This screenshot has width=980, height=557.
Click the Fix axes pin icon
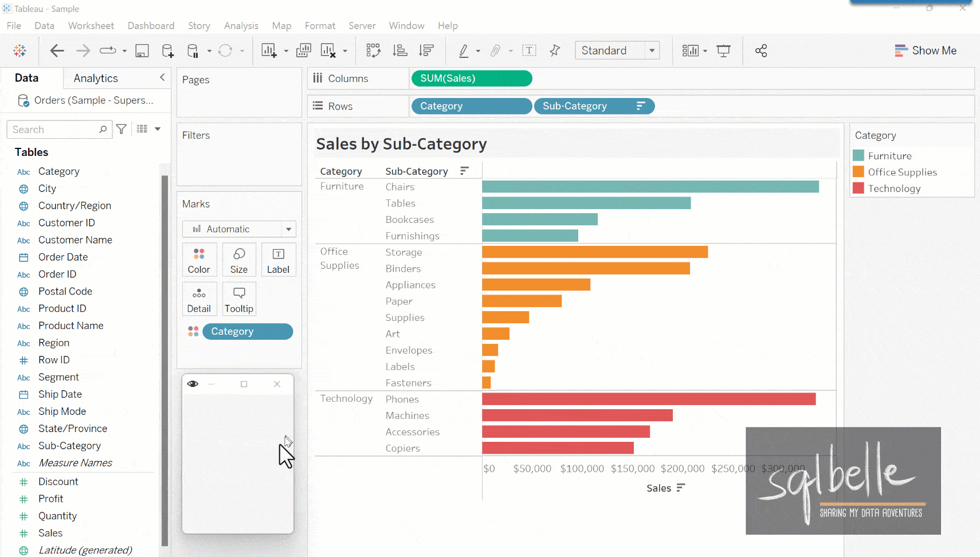[555, 50]
